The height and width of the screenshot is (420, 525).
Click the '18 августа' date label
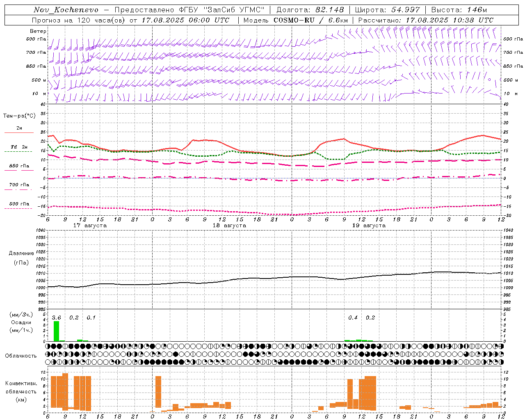[229, 226]
